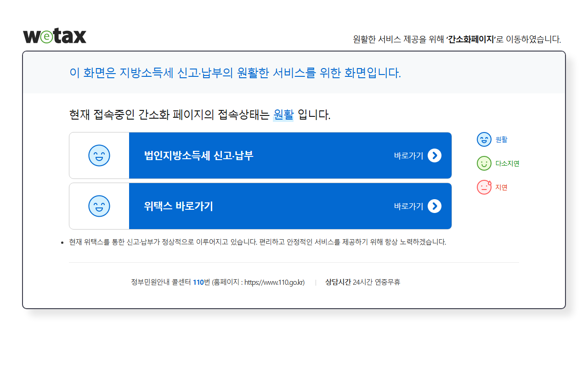
Task: Click the 다소지연 legend label text
Action: (508, 163)
